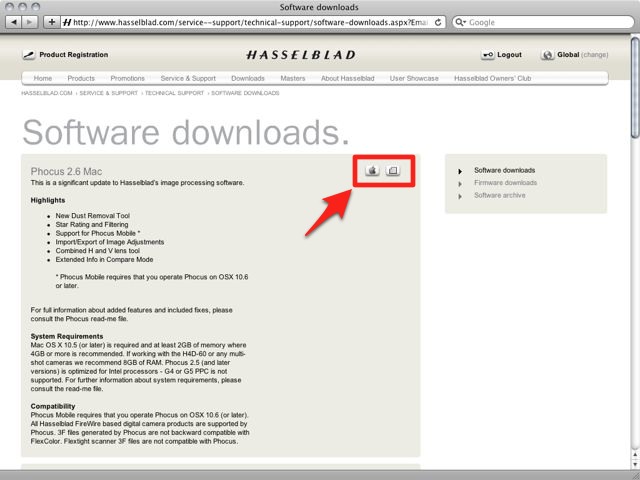Click the Google search magnifier icon
The image size is (640, 480).
point(460,22)
